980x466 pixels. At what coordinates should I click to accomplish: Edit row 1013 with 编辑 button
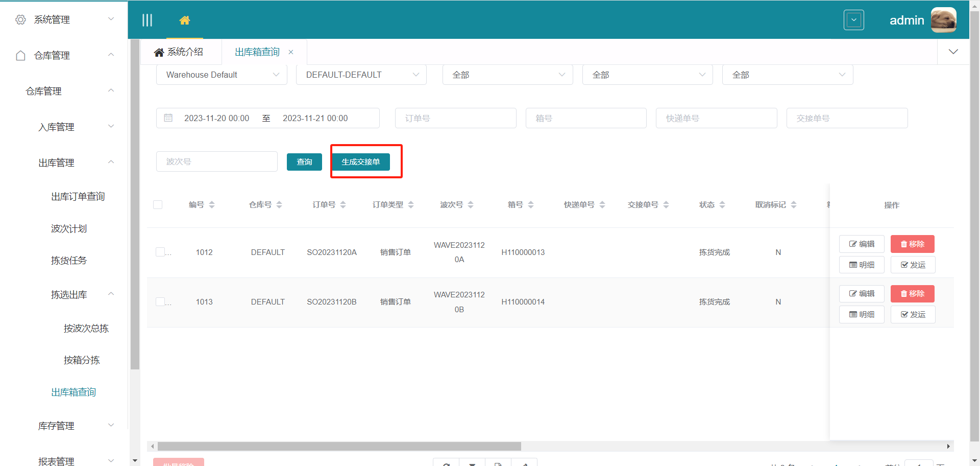pos(862,294)
